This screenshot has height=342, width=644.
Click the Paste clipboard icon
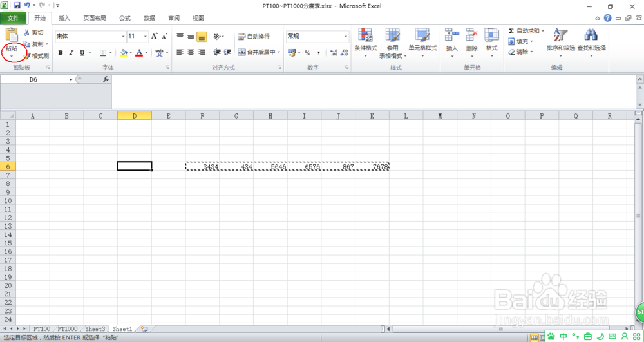pyautogui.click(x=12, y=35)
